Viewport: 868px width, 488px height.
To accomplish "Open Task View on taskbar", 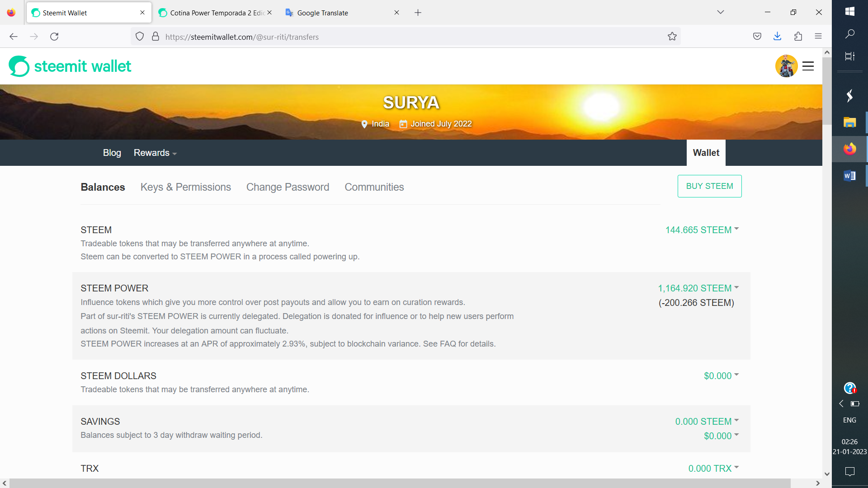I will (850, 56).
